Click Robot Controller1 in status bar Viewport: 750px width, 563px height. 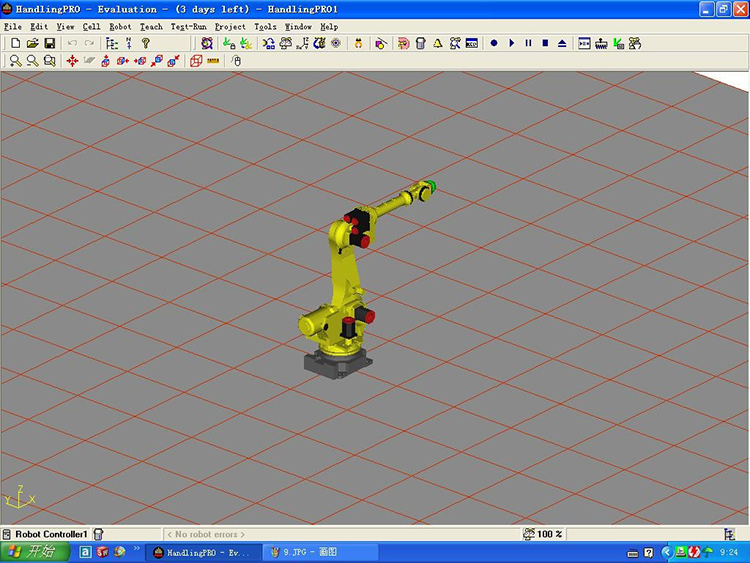(51, 534)
